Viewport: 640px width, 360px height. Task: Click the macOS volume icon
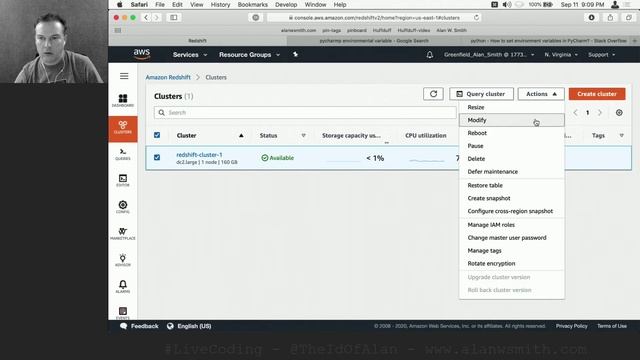point(507,4)
